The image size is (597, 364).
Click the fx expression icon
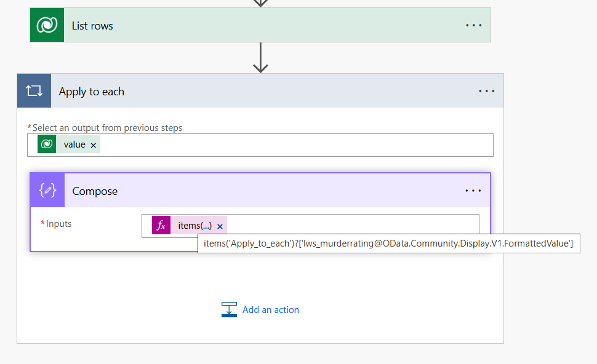coord(161,225)
